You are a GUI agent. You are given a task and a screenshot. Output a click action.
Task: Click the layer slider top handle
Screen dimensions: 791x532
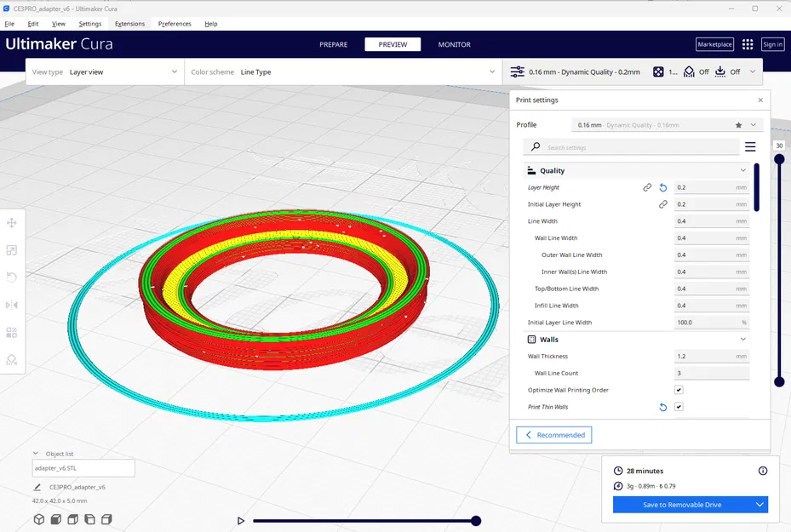tap(779, 159)
